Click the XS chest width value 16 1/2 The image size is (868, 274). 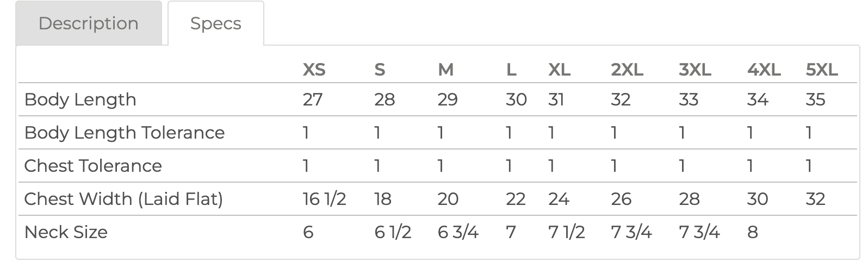click(324, 199)
